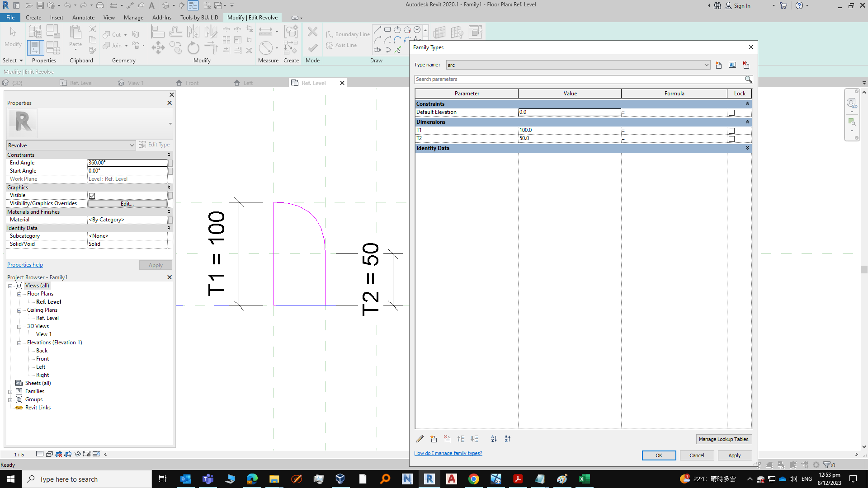
Task: Select the Line tool in the Draw panel
Action: (377, 30)
